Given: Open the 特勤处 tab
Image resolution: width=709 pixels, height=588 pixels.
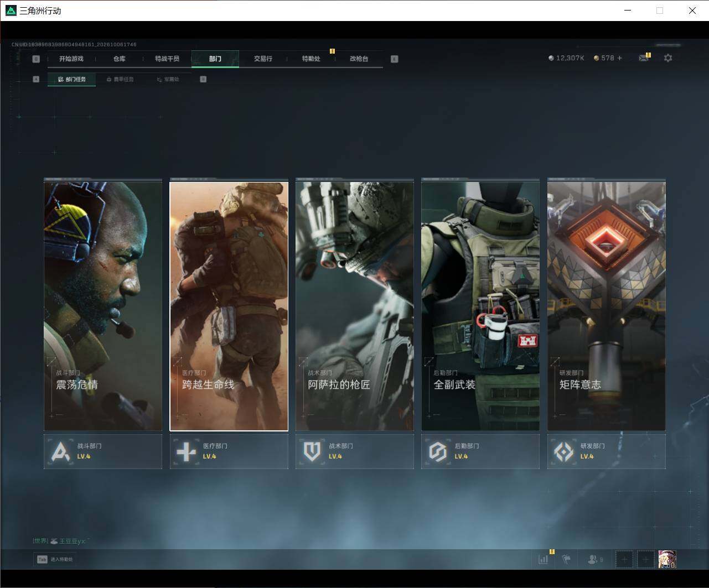Looking at the screenshot, I should tap(311, 59).
